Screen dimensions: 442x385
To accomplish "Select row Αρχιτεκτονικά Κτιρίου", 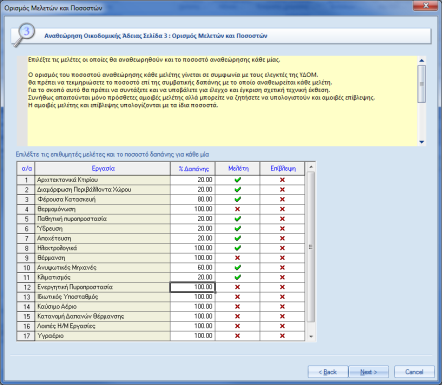I will (103, 180).
